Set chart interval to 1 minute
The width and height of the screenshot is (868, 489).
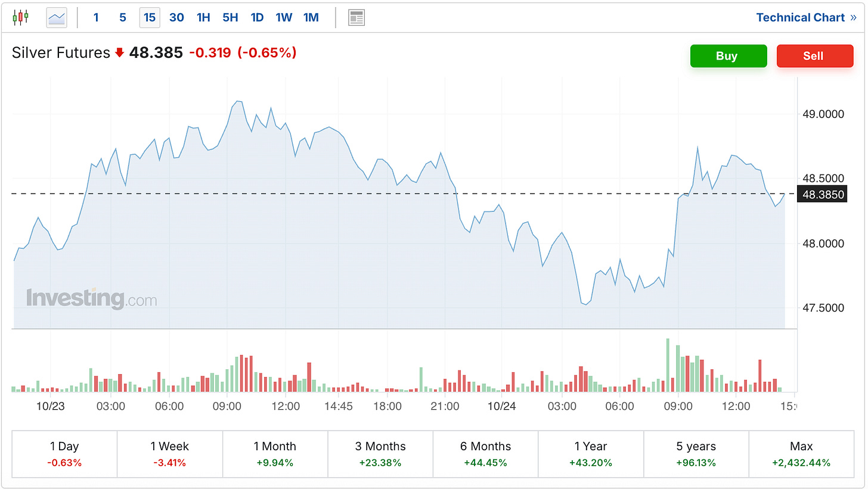[96, 17]
